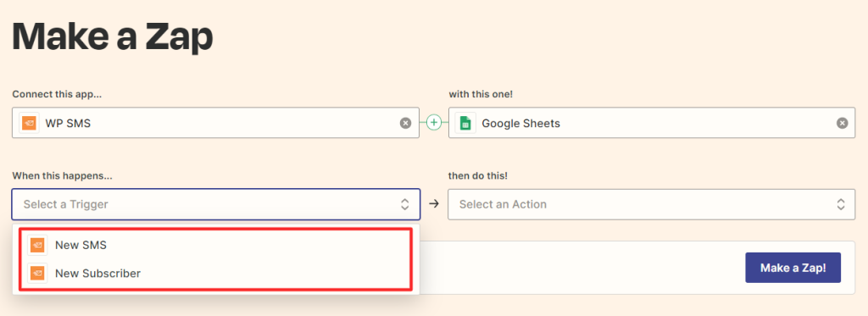Screen dimensions: 868x316
Task: Click the Make a Zap! button
Action: pyautogui.click(x=793, y=268)
